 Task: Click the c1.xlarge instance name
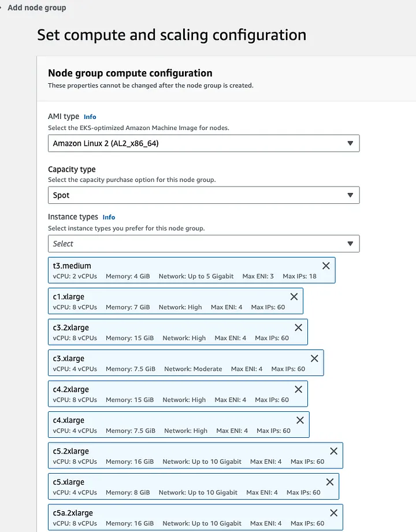[69, 296]
